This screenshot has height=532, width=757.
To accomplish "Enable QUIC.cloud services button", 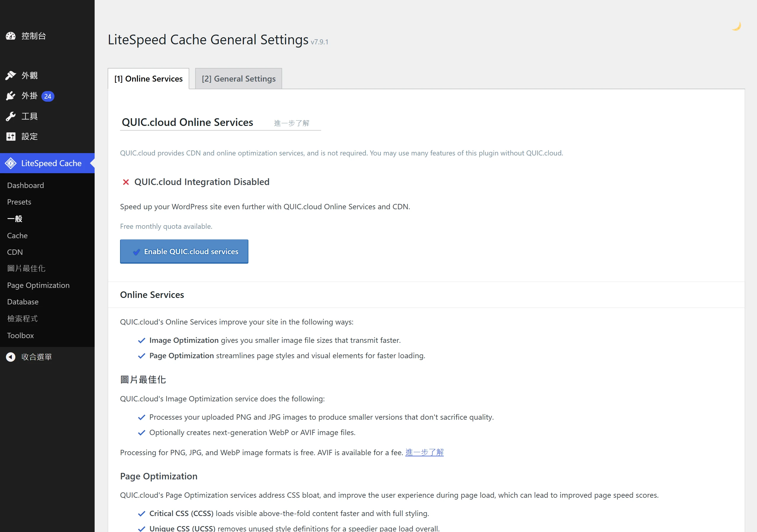I will click(x=184, y=252).
